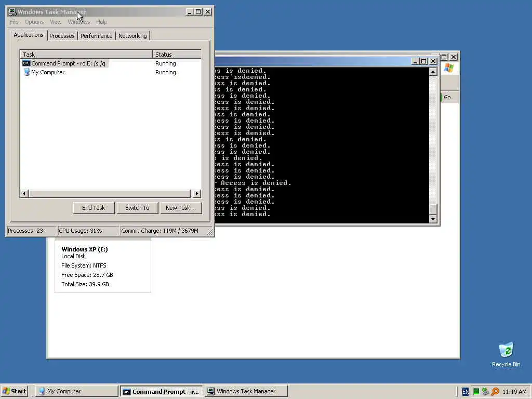
Task: Click the task list horizontal scrollbar track
Action: tap(110, 193)
